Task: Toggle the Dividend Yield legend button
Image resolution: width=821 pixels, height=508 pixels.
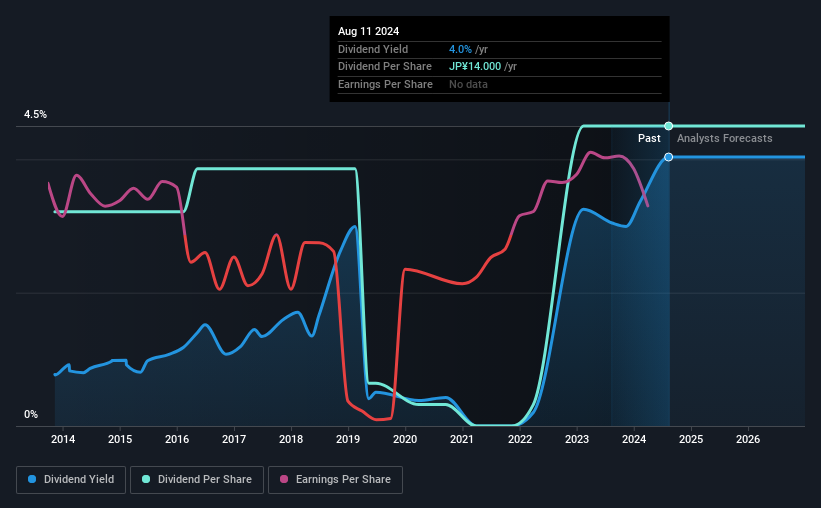Action: tap(71, 480)
